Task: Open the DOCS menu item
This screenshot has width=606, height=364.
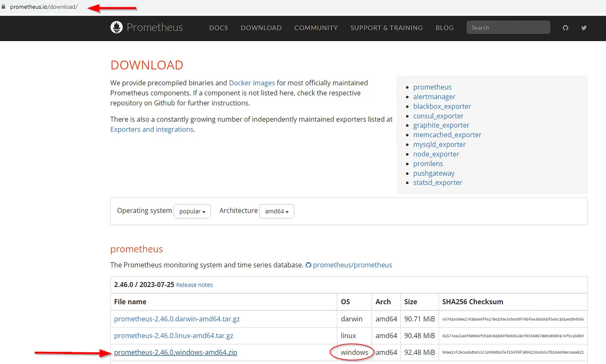Action: coord(219,28)
